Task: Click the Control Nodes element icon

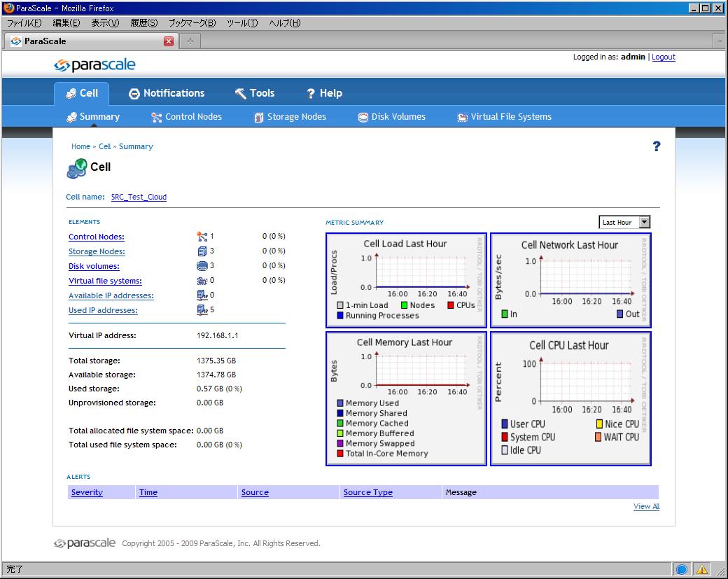Action: (x=202, y=237)
